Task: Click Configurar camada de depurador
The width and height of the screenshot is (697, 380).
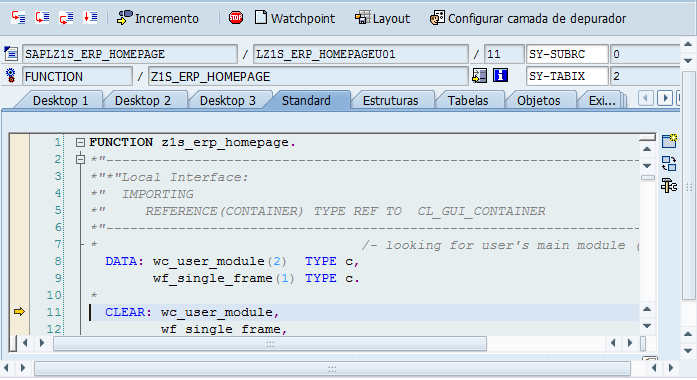Action: pos(528,18)
